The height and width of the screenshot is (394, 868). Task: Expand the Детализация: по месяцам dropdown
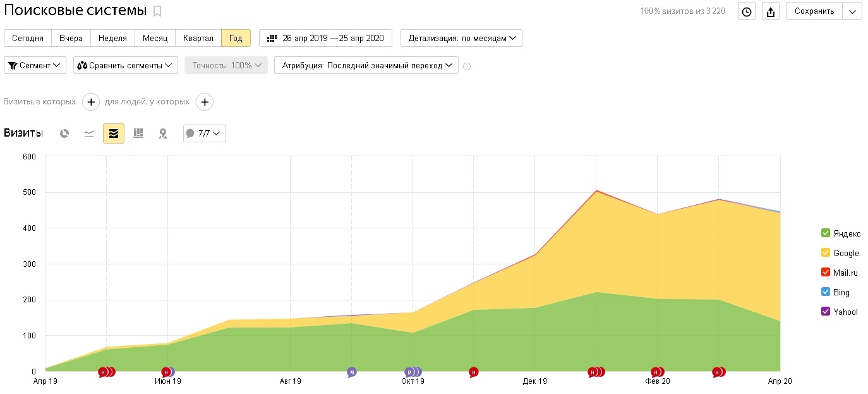(461, 38)
